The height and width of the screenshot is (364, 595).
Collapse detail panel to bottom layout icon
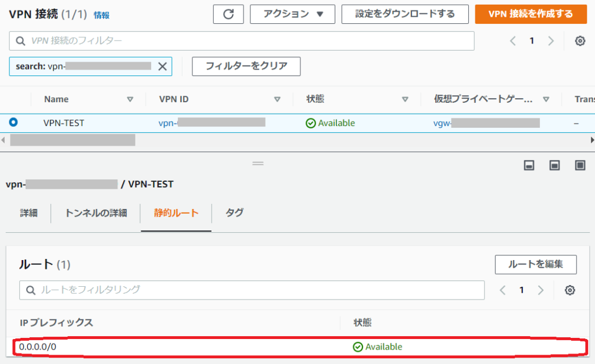[529, 165]
